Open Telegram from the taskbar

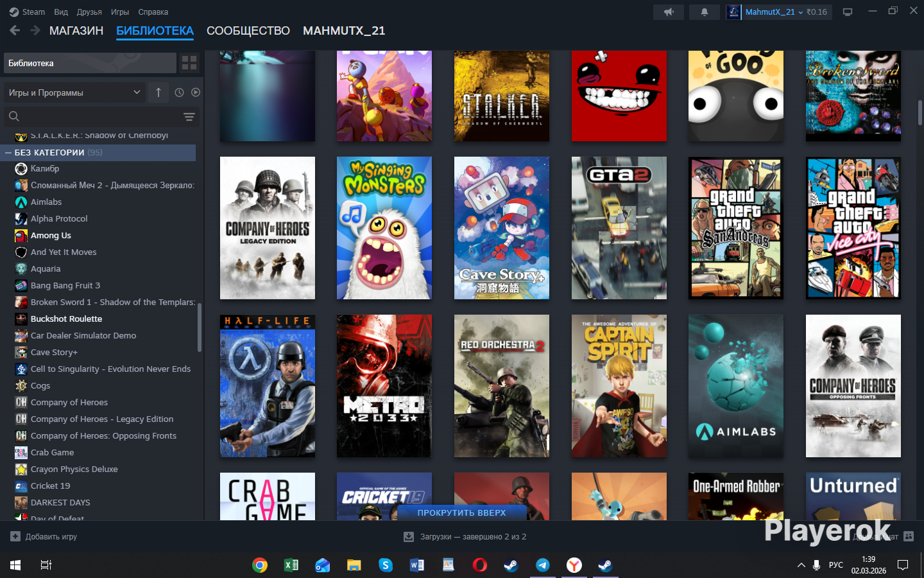(543, 565)
